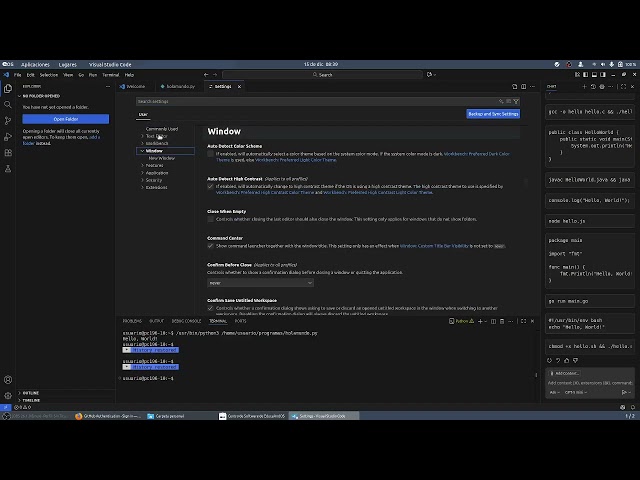
Task: Open the Explorer view in activity bar
Action: [x=8, y=89]
